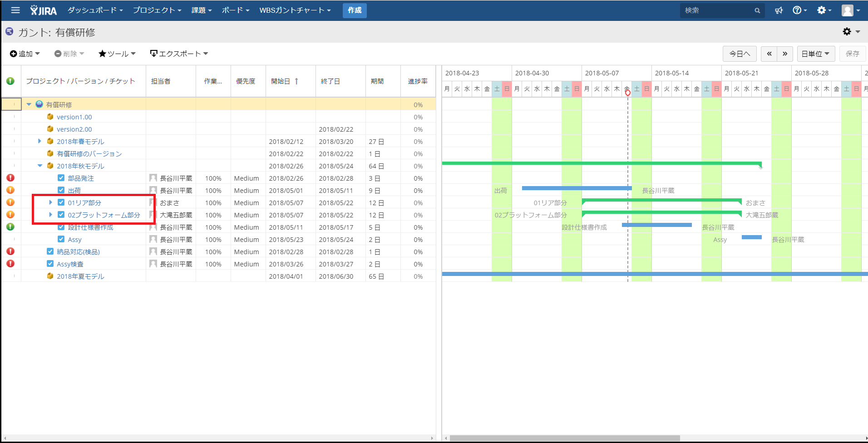Click version icon next to version1.00
The height and width of the screenshot is (443, 868).
tap(50, 117)
